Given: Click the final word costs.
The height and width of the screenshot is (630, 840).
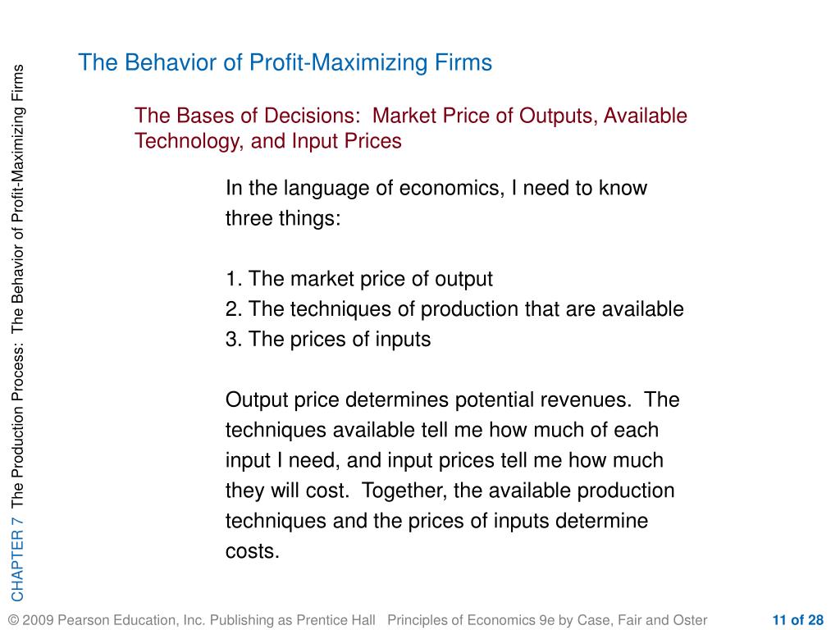Looking at the screenshot, I should coord(253,552).
